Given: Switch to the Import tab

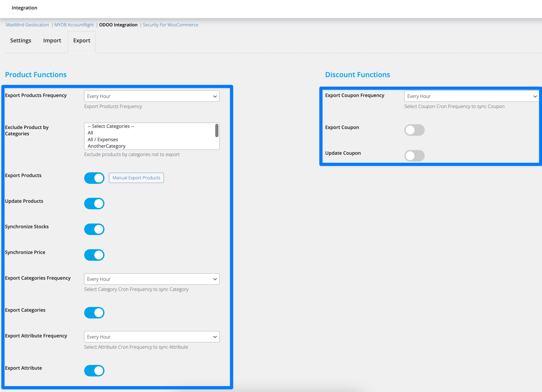Looking at the screenshot, I should 52,40.
